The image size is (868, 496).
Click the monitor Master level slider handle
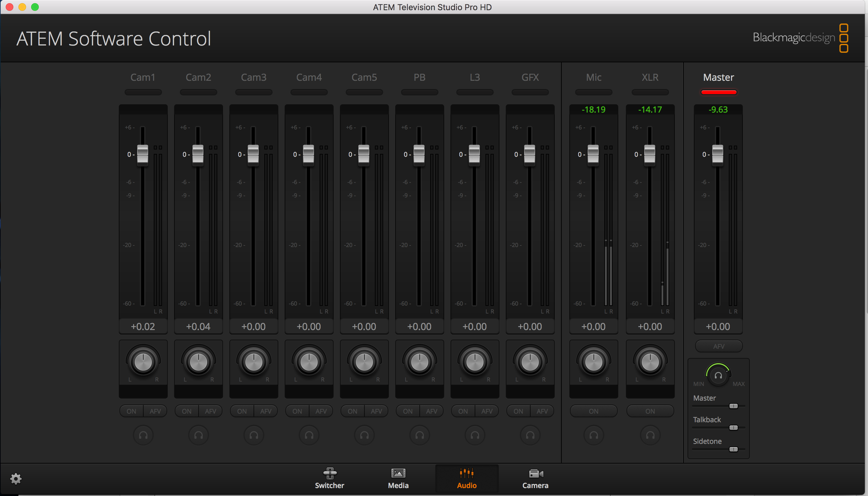click(734, 406)
